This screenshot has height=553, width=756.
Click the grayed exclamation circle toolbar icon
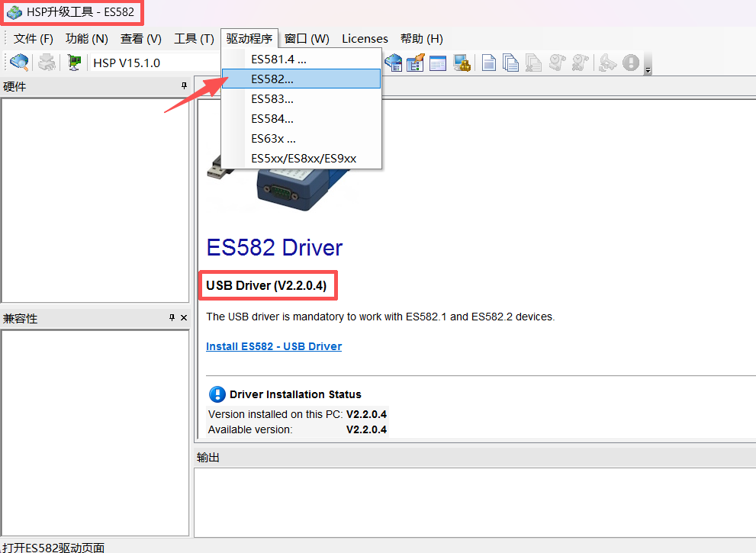point(631,63)
